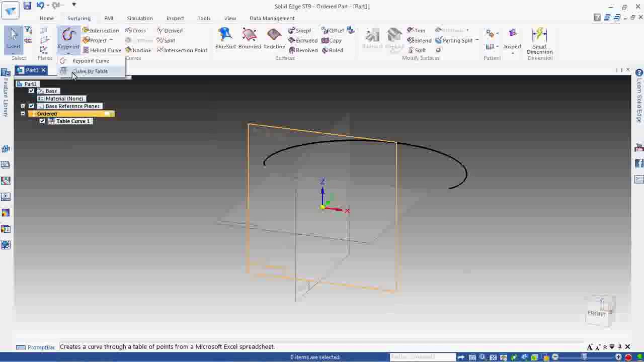This screenshot has width=644, height=362.
Task: Open the Project curve dropdown arrow
Action: (111, 40)
